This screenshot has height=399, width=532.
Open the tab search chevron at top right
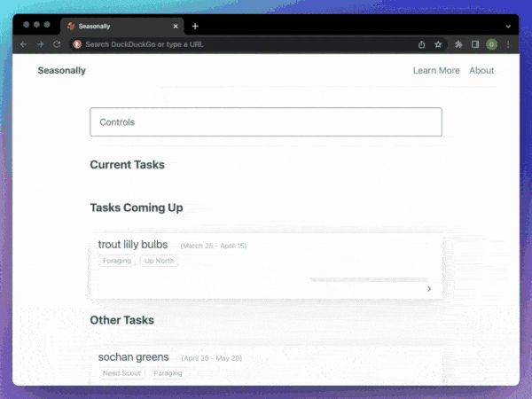[x=508, y=26]
